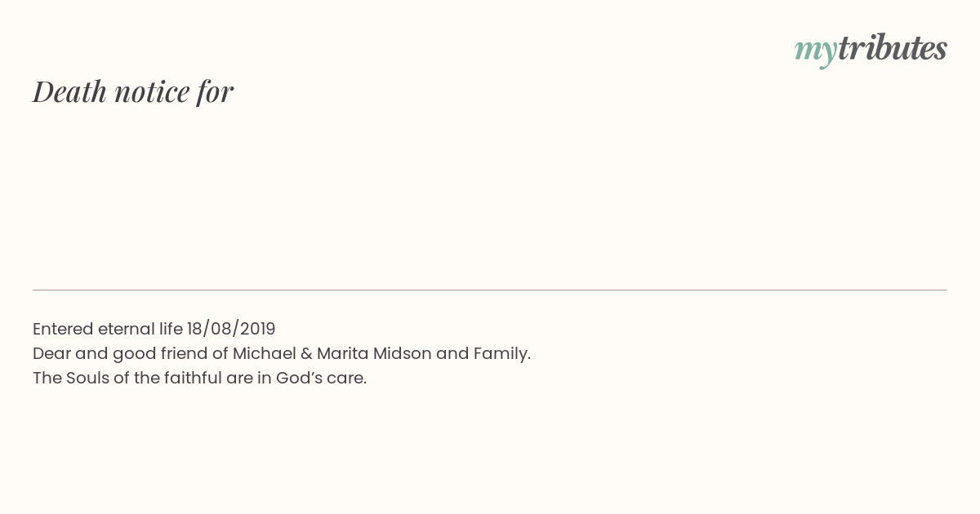
Task: Click the ampersand between Michael and Marita
Action: click(x=301, y=353)
